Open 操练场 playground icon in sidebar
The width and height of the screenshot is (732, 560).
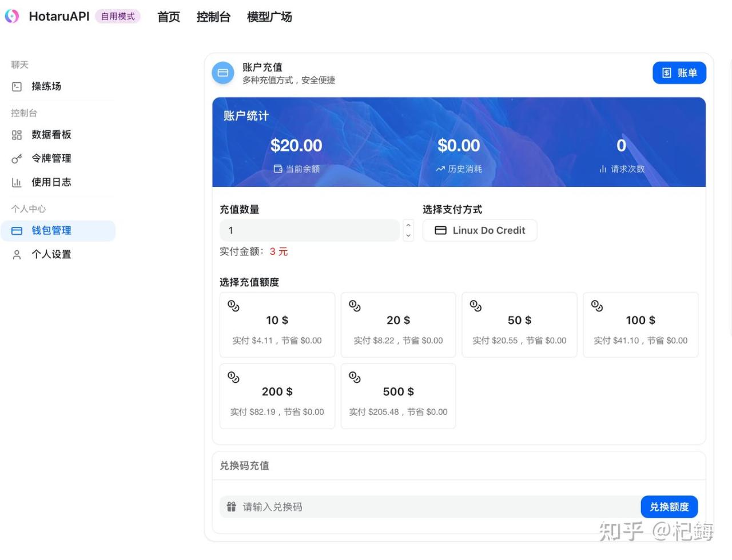point(17,87)
